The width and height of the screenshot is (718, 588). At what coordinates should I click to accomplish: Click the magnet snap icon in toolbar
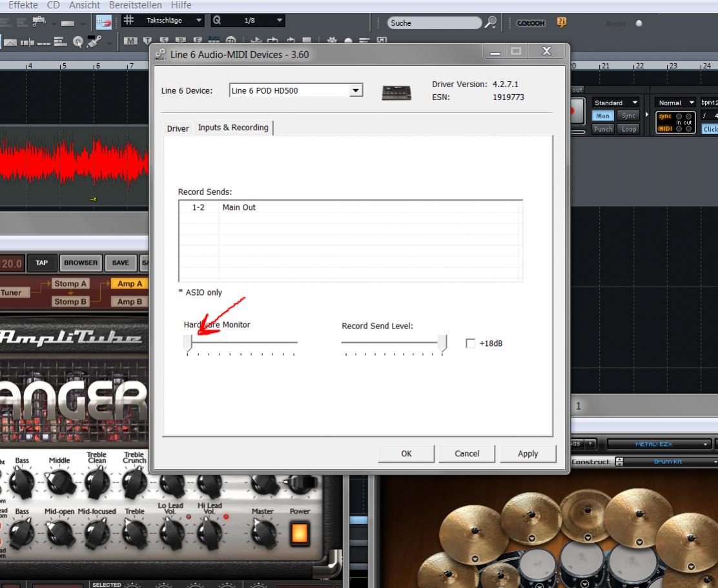tap(103, 21)
